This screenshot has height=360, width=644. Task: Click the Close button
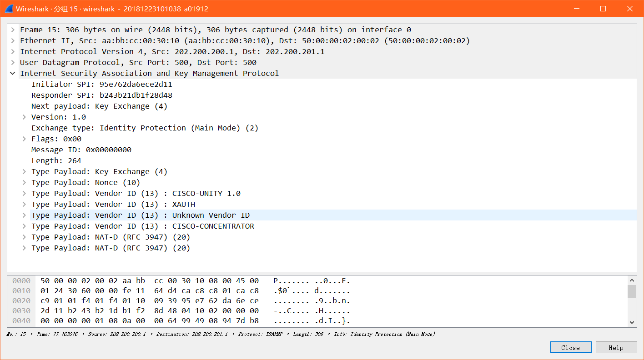coord(571,348)
